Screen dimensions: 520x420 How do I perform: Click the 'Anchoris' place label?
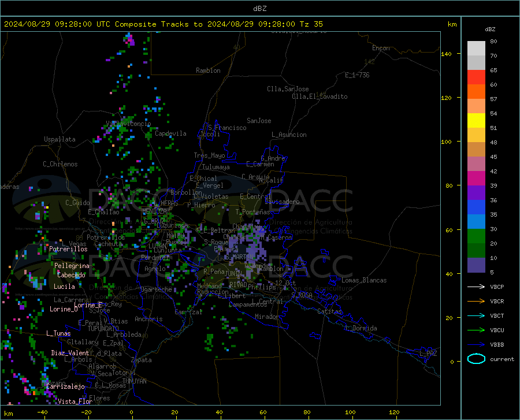pyautogui.click(x=148, y=319)
